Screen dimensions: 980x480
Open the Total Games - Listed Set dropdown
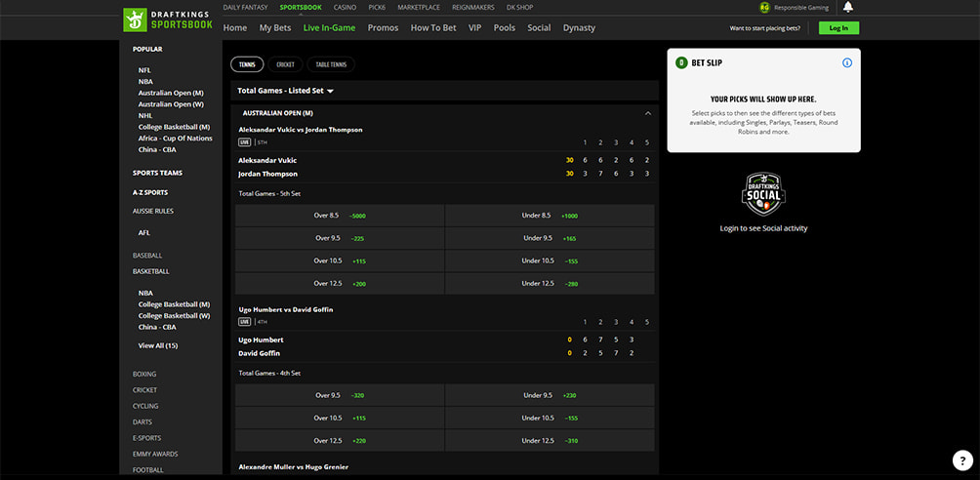(286, 91)
